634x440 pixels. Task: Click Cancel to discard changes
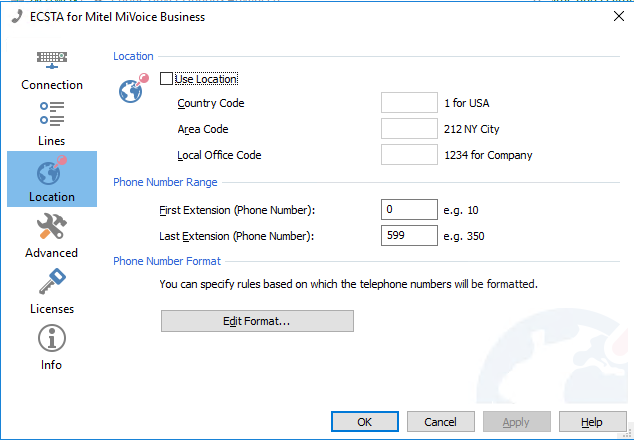click(441, 422)
